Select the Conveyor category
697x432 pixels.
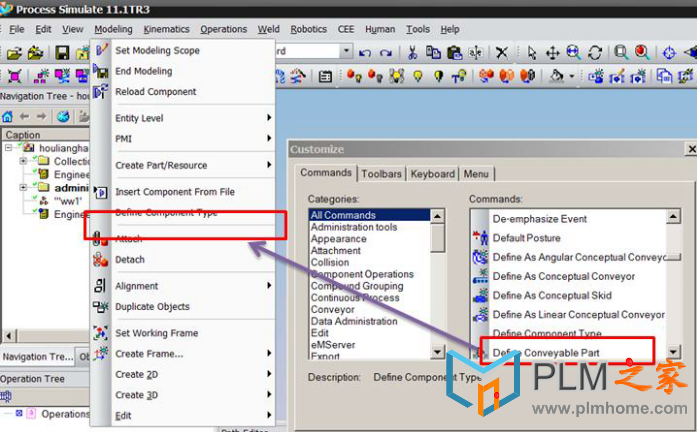click(x=332, y=310)
